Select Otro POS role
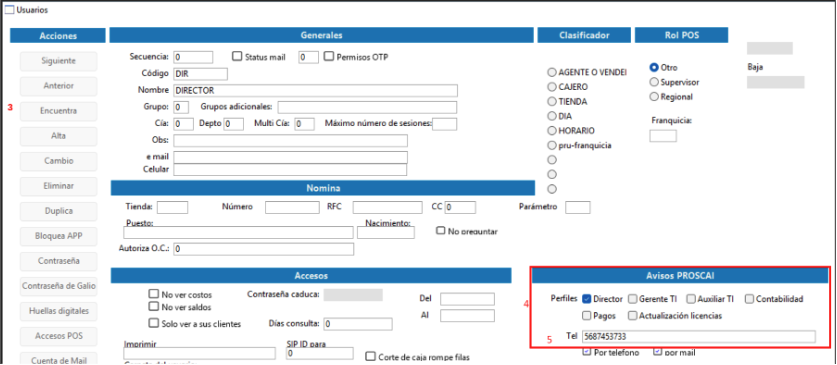The width and height of the screenshot is (837, 365). pyautogui.click(x=653, y=68)
